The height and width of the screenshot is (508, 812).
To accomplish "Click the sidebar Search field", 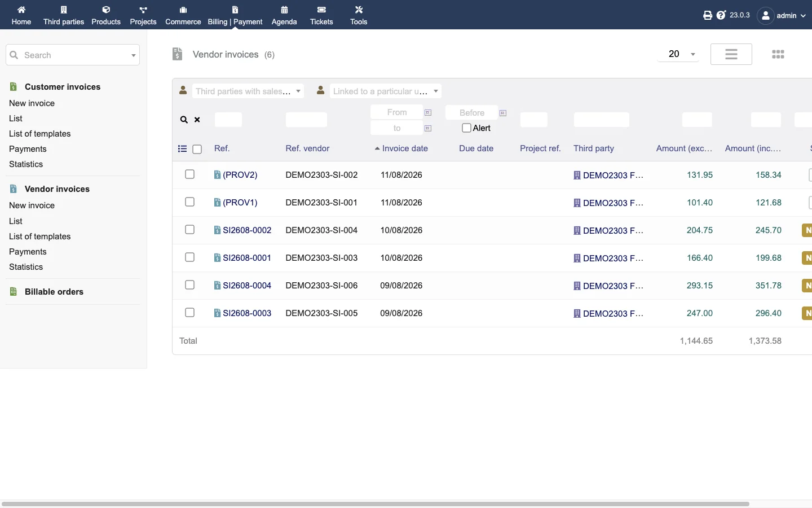I will pos(73,55).
